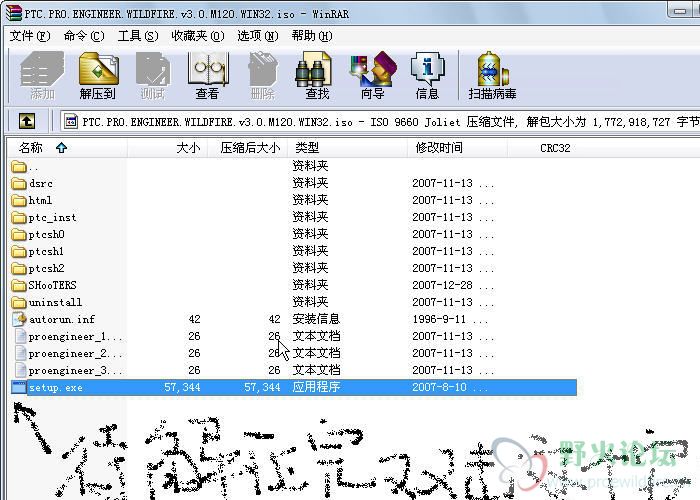Click the autorun.inf file icon

(19, 319)
